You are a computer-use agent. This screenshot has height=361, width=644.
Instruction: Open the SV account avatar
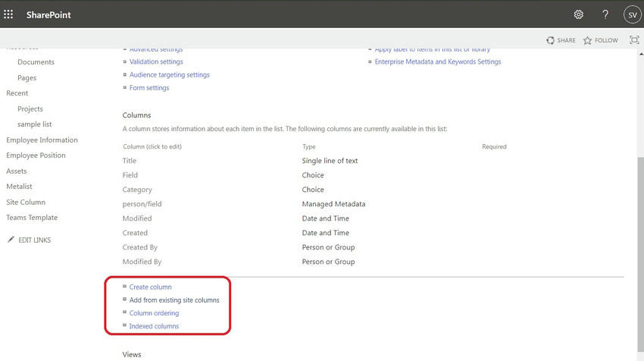632,14
